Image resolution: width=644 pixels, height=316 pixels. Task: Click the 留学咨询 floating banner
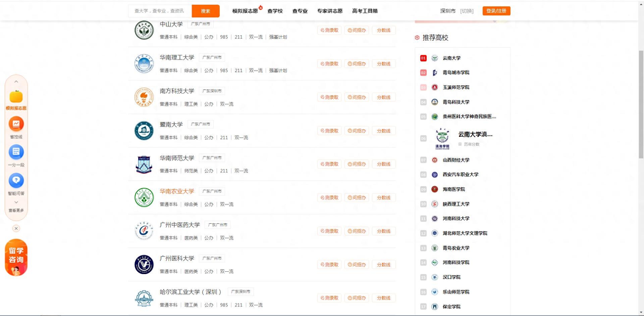click(16, 257)
